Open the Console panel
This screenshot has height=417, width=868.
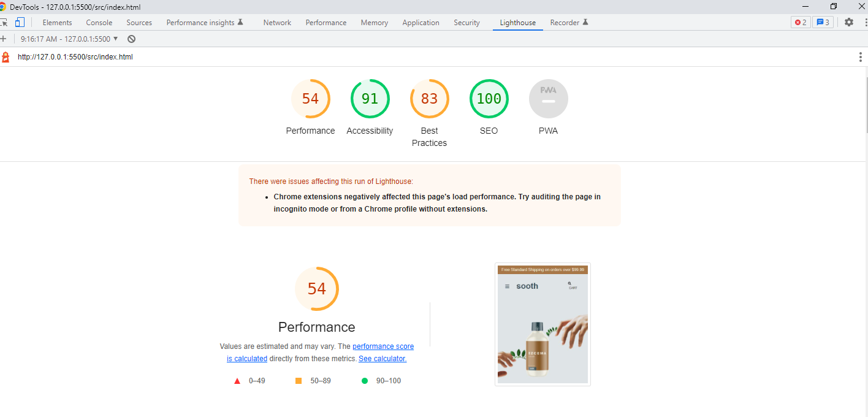(99, 23)
